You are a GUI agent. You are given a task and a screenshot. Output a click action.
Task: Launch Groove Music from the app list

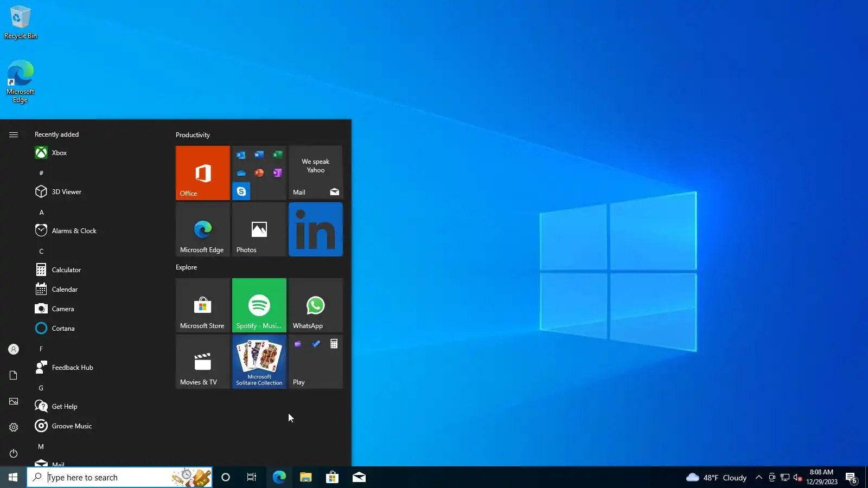98,426
